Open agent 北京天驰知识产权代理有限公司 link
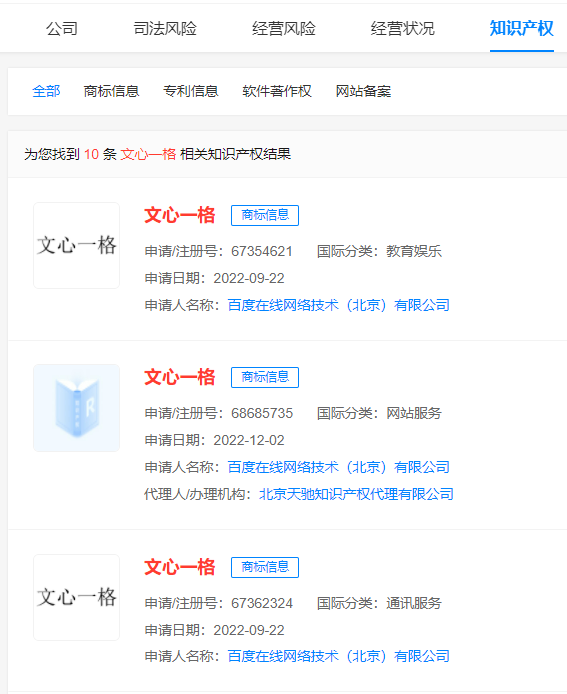This screenshot has height=694, width=567. [356, 494]
